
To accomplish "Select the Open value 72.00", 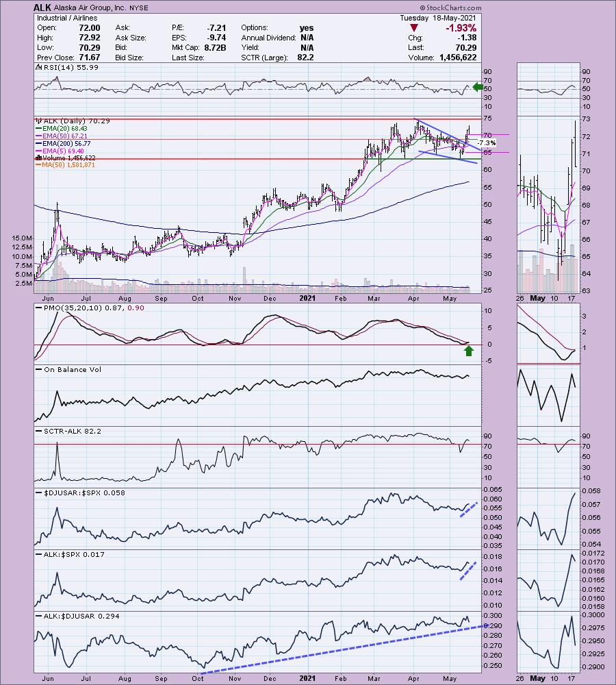I will (90, 27).
